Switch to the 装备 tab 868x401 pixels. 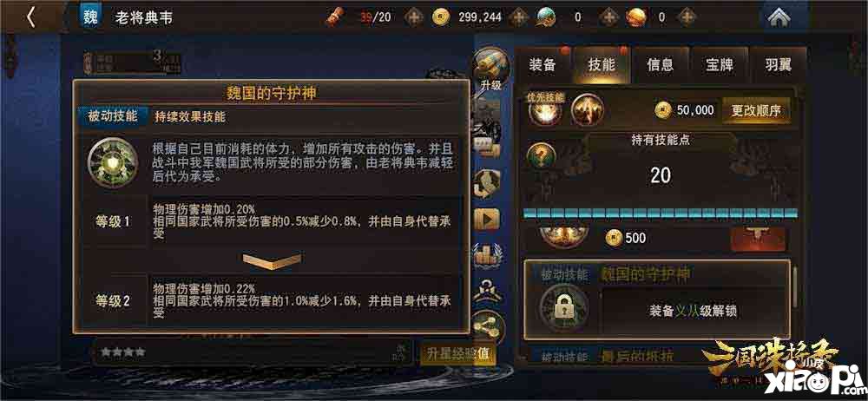tap(542, 65)
